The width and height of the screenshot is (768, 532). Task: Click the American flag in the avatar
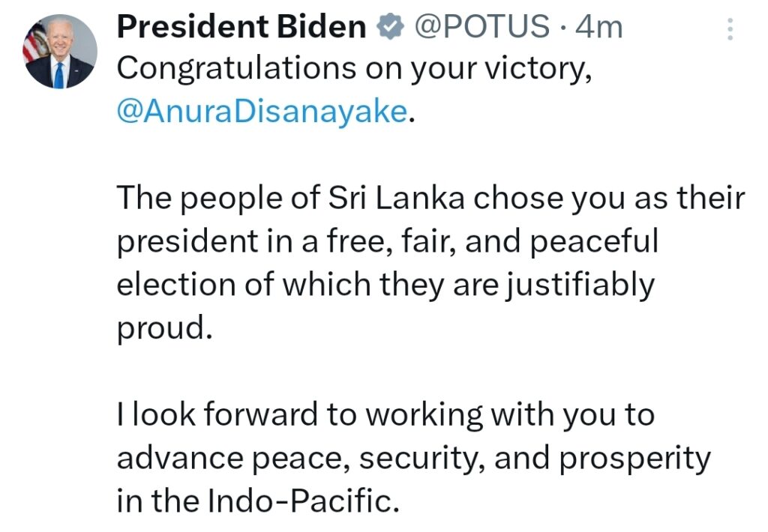(x=34, y=42)
